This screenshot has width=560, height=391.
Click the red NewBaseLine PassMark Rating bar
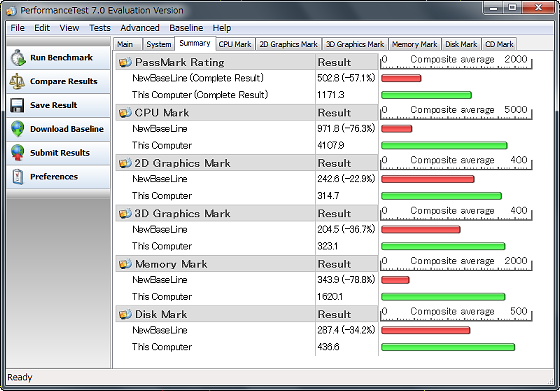[401, 78]
